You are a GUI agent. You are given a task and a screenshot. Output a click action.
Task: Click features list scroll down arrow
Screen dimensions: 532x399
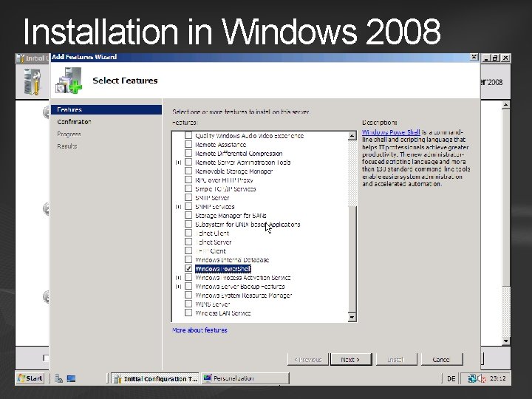tap(352, 317)
